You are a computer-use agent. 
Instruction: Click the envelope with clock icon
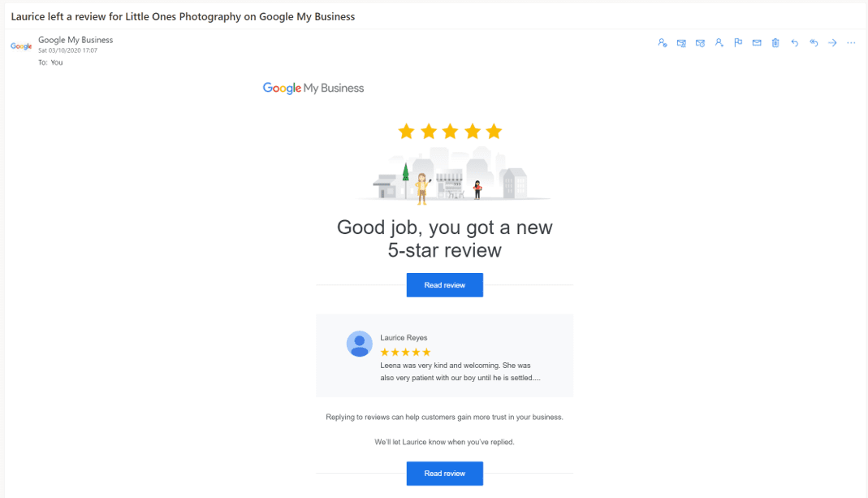[x=700, y=43]
